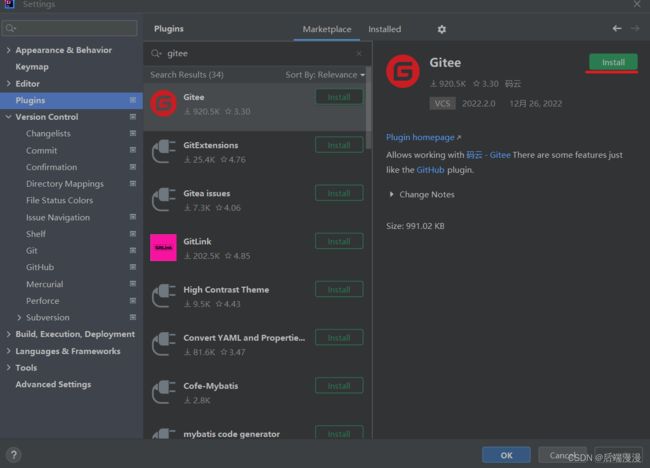Image resolution: width=650 pixels, height=468 pixels.
Task: Click the project marker beside Issue Navigation
Action: pos(133,217)
